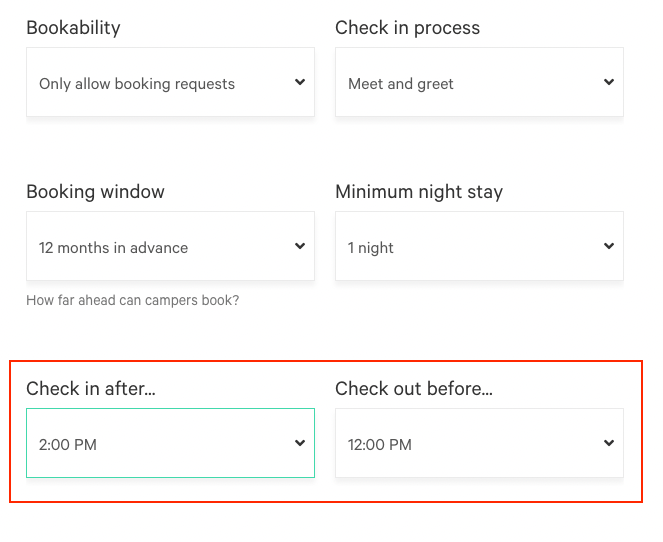Click the chevron arrow beside Meet and greet
The height and width of the screenshot is (542, 663).
coord(609,82)
